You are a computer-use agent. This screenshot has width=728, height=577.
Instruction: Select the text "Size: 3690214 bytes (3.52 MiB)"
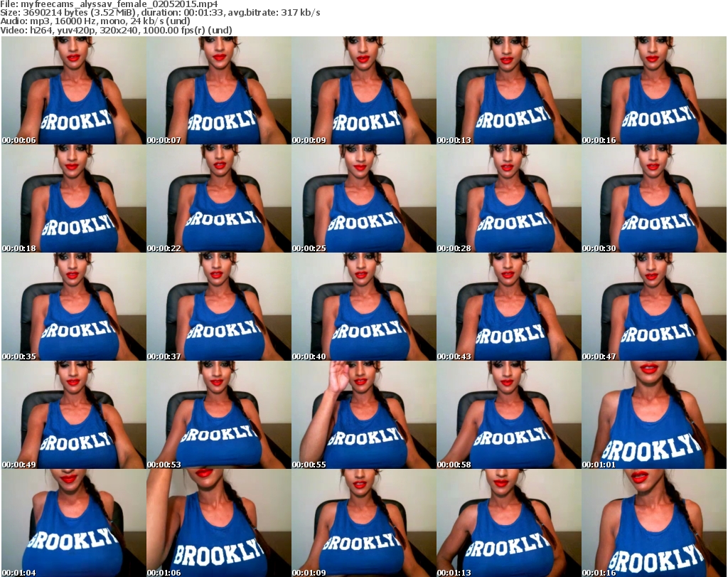tap(69, 13)
